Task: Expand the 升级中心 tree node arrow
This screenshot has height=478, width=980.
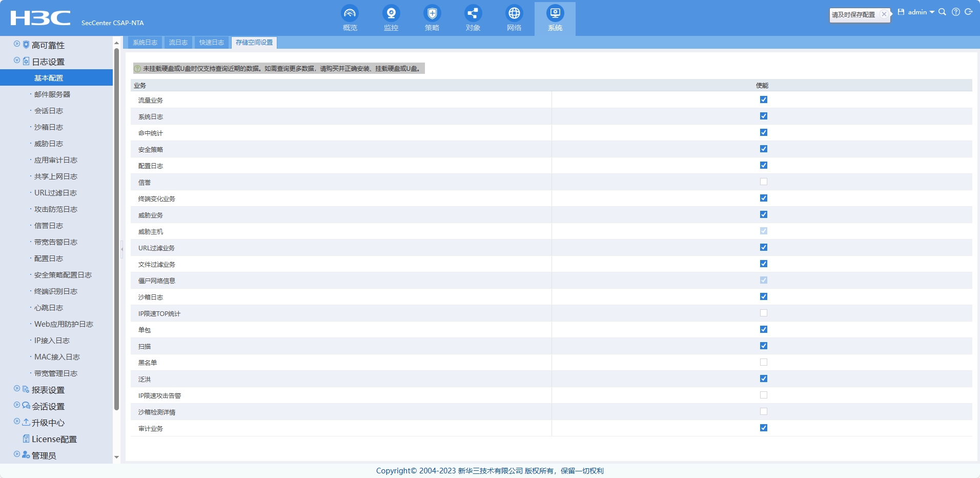Action: 17,422
